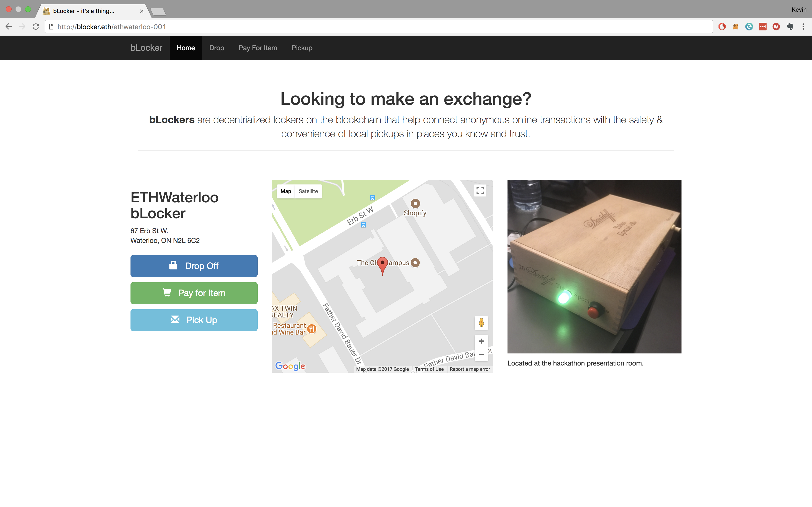Select the Map view type

pos(286,191)
